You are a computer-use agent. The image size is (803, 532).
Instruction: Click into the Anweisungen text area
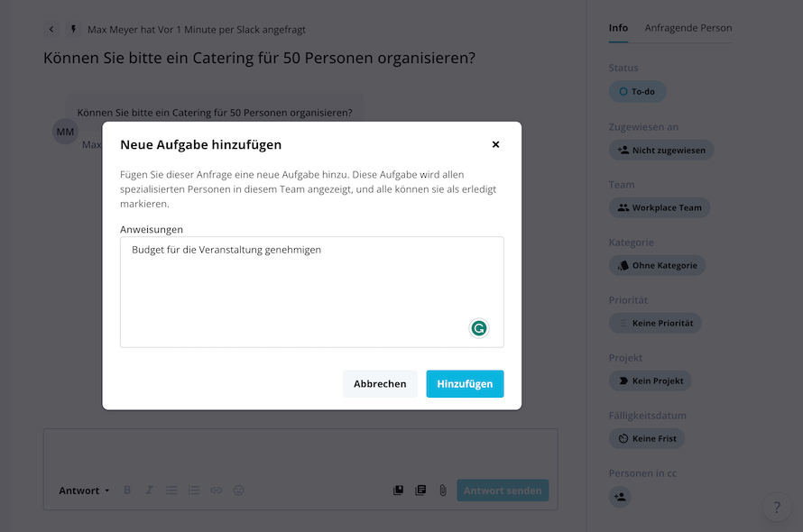click(312, 292)
